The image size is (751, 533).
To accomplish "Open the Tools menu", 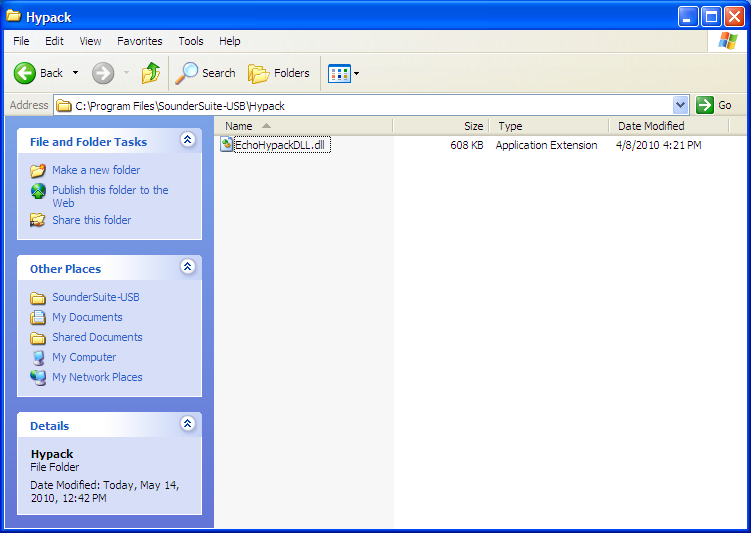I will (191, 41).
